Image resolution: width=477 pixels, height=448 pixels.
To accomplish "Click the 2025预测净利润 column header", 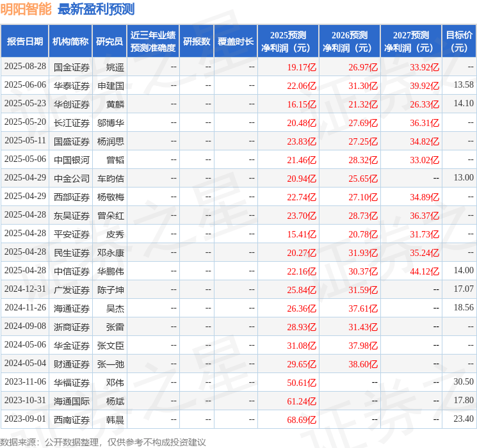I will 287,42.
